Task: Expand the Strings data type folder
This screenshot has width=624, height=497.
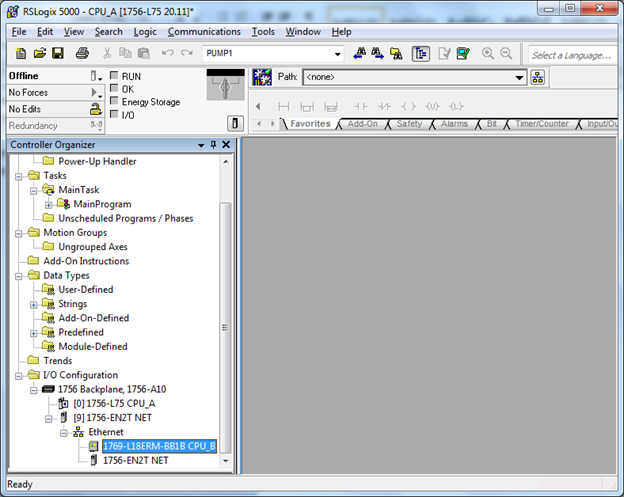Action: click(34, 305)
